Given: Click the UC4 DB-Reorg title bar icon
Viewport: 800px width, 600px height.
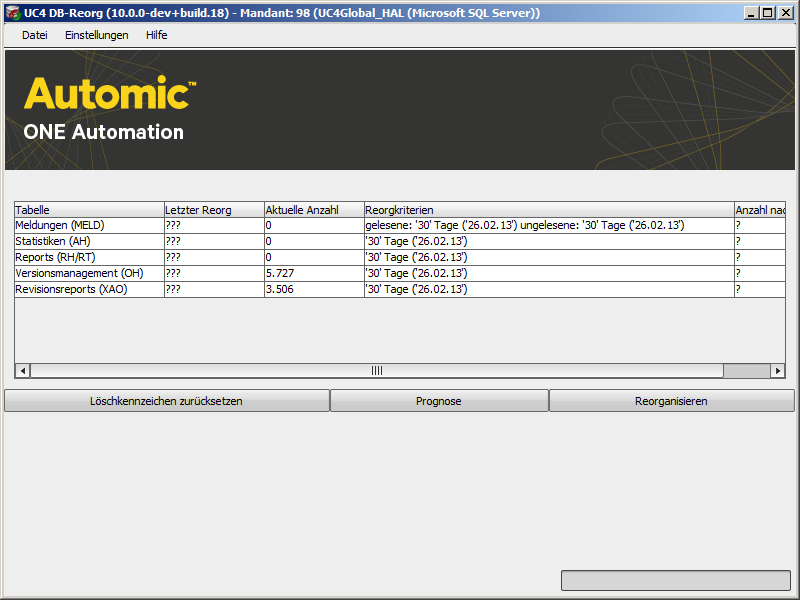Looking at the screenshot, I should point(12,12).
